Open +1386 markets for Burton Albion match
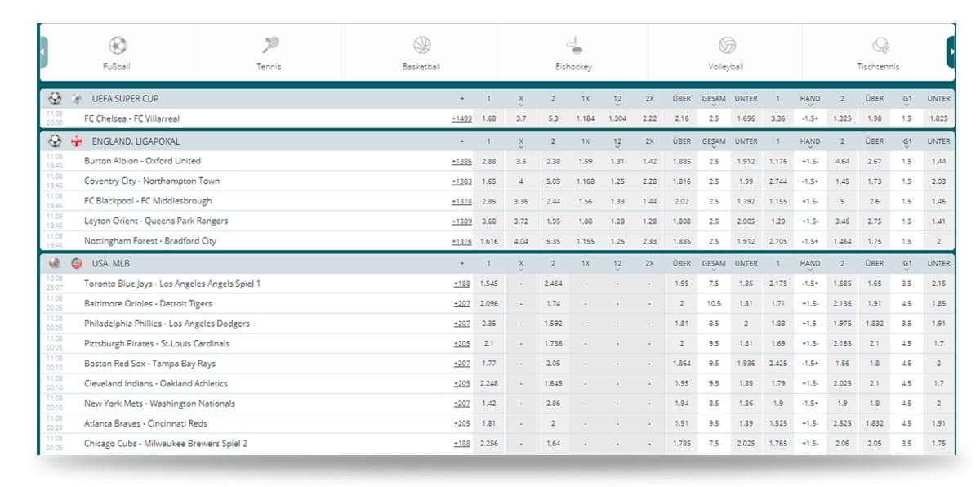980x487 pixels. point(461,161)
